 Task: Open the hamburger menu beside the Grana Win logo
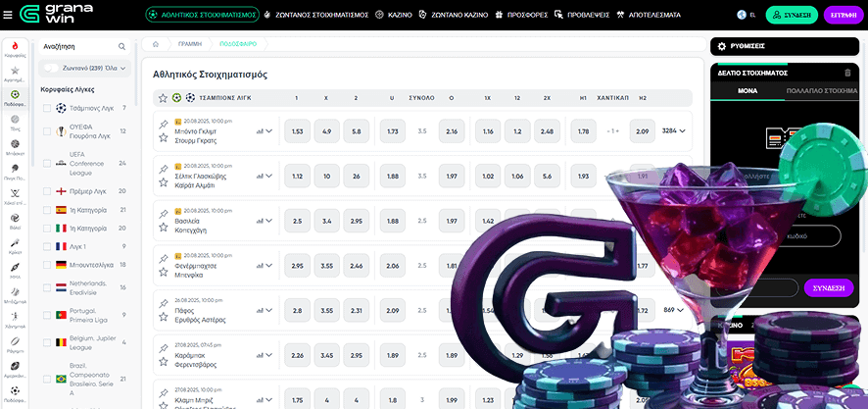(7, 15)
